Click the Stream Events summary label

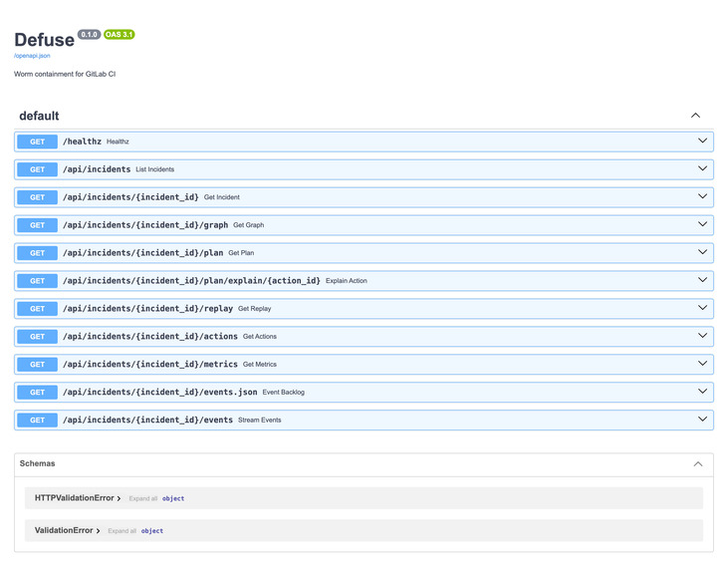pos(260,421)
